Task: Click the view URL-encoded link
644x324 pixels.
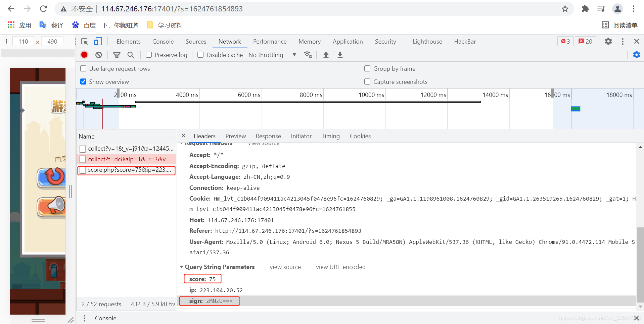Action: (x=340, y=267)
